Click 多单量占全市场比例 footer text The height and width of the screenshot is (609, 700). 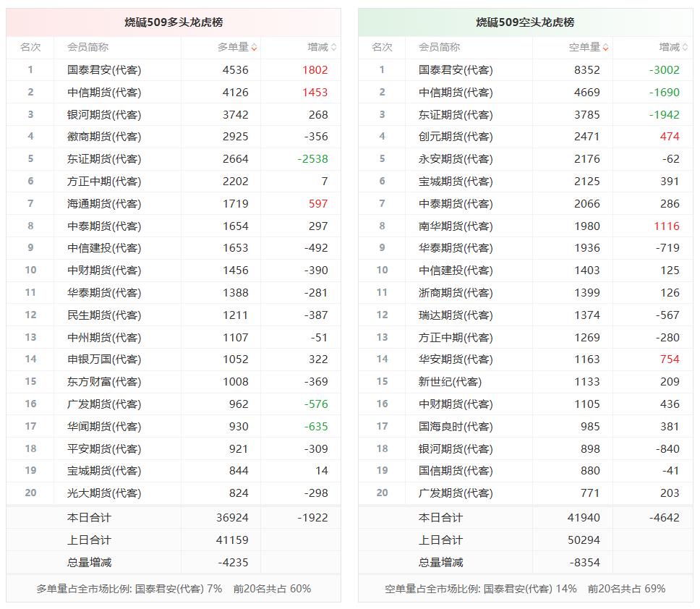pos(174,589)
